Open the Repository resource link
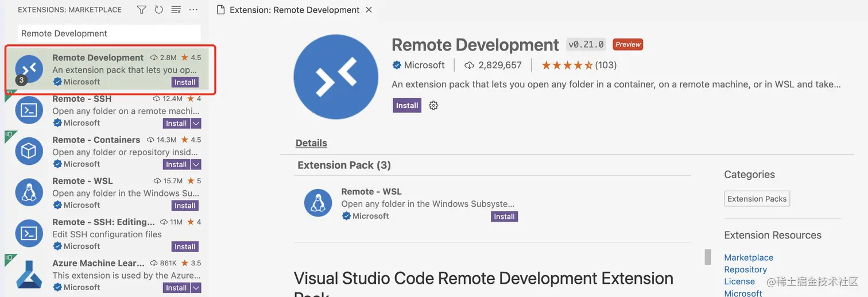This screenshot has width=868, height=297. coord(745,269)
